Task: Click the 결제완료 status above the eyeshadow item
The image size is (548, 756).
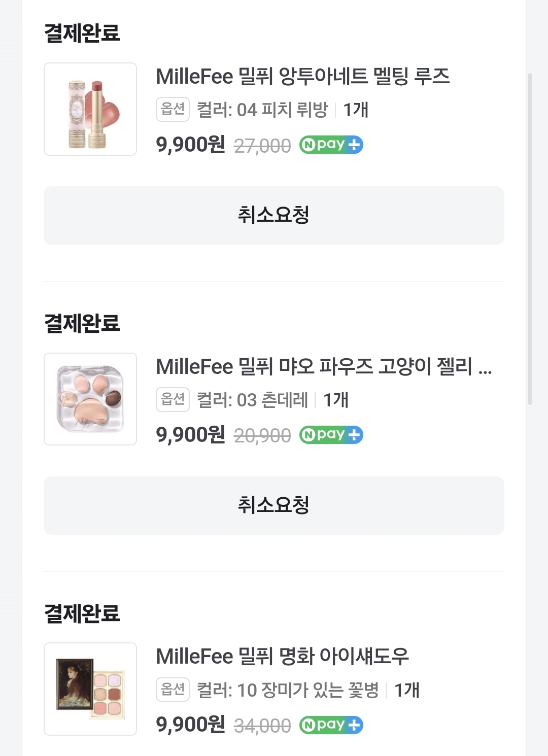Action: click(82, 613)
